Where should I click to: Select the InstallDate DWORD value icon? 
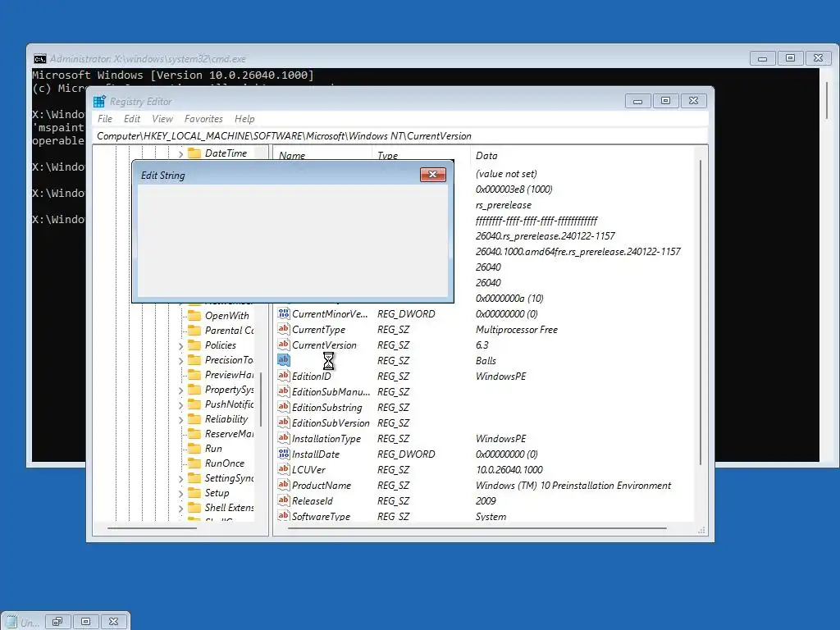click(x=283, y=454)
